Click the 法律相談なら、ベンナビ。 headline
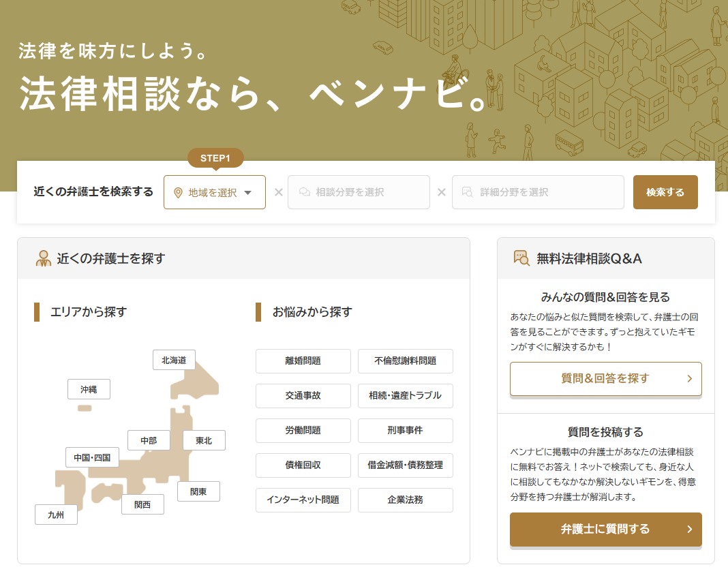 pyautogui.click(x=253, y=94)
